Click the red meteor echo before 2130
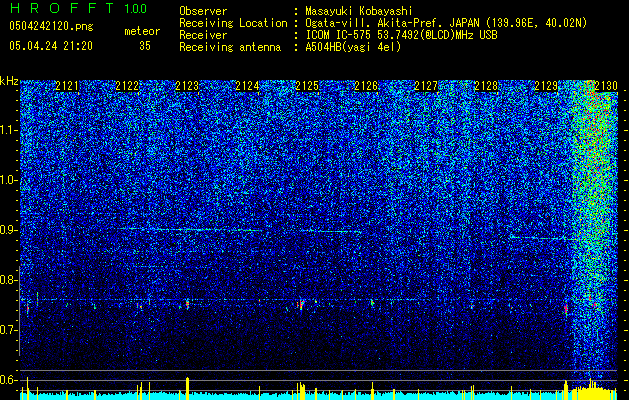The height and width of the screenshot is (400, 629). pyautogui.click(x=566, y=308)
